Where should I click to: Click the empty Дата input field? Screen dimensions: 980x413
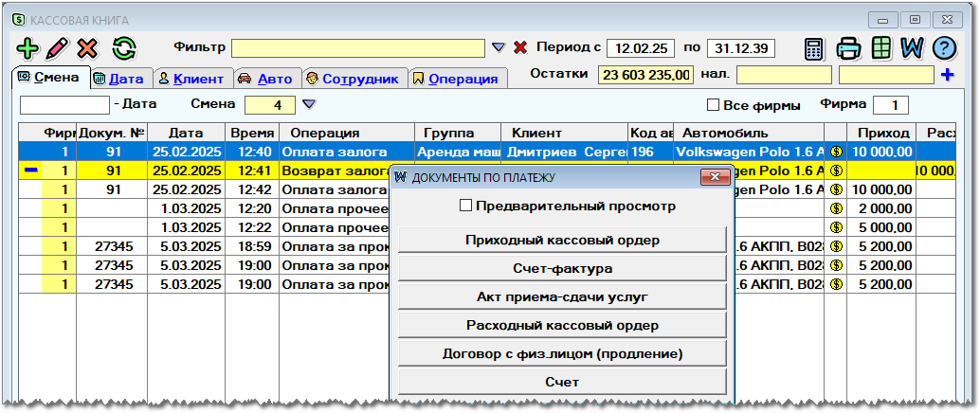click(65, 104)
